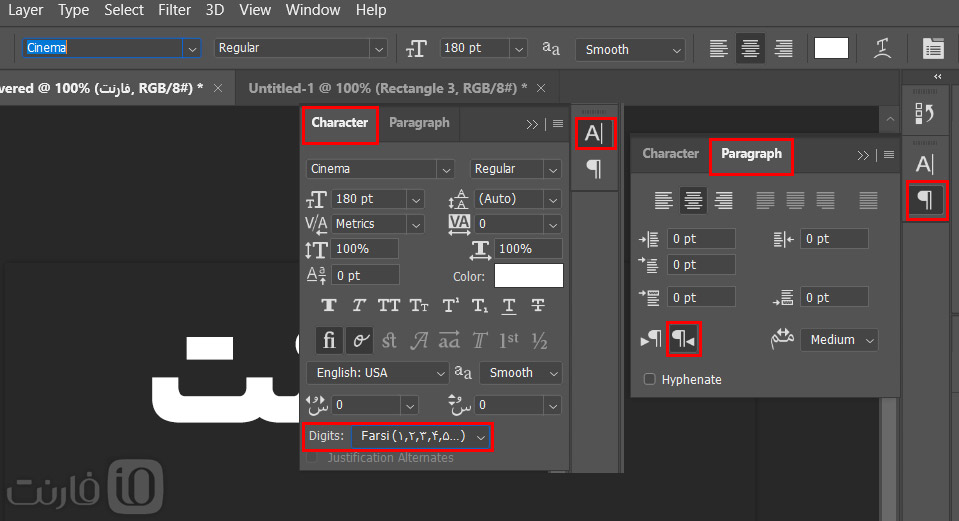Open Metrics kerning dropdown

coord(415,224)
